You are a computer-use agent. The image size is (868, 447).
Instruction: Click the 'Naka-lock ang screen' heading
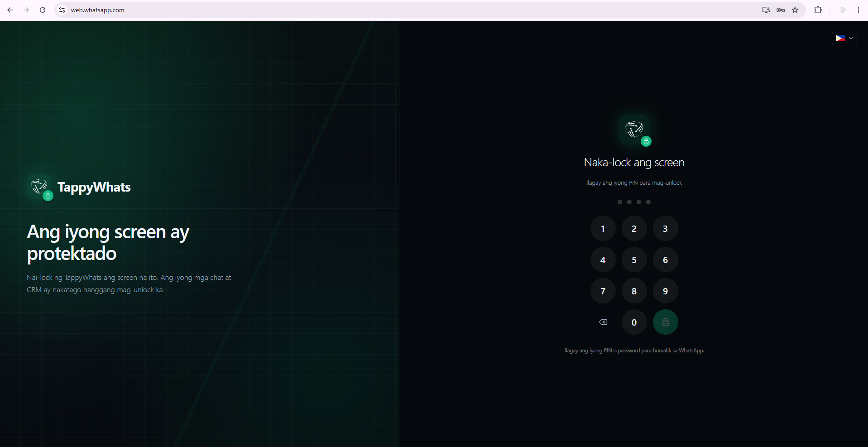pos(634,162)
